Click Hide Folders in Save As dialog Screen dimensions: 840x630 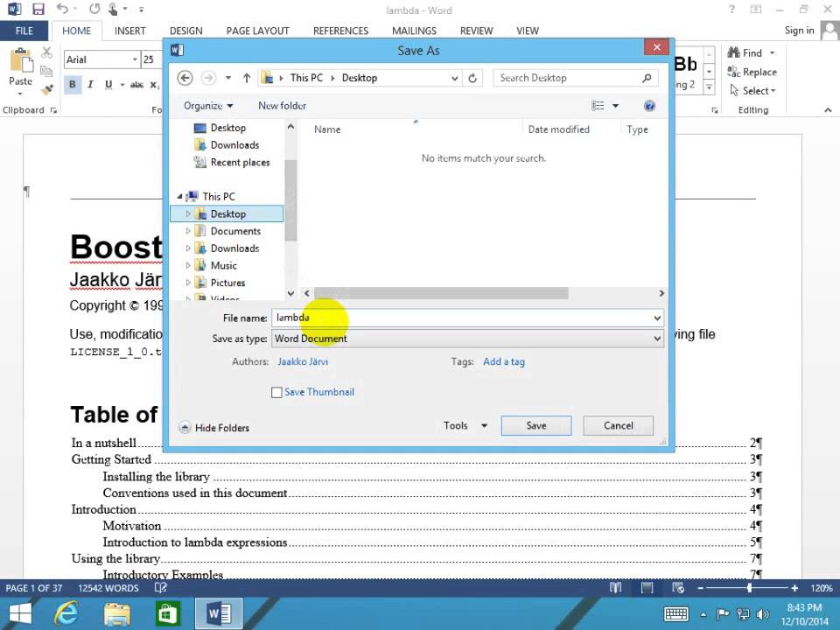pos(214,428)
